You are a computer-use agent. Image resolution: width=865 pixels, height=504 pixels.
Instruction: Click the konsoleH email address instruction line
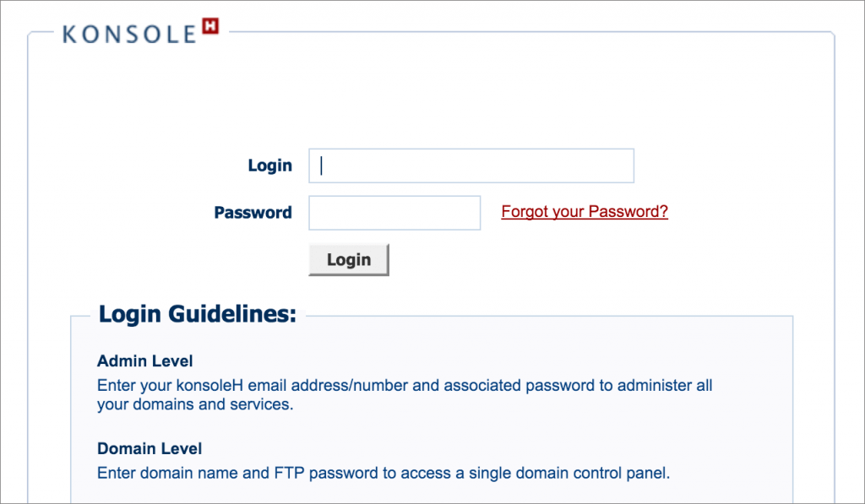(x=405, y=386)
